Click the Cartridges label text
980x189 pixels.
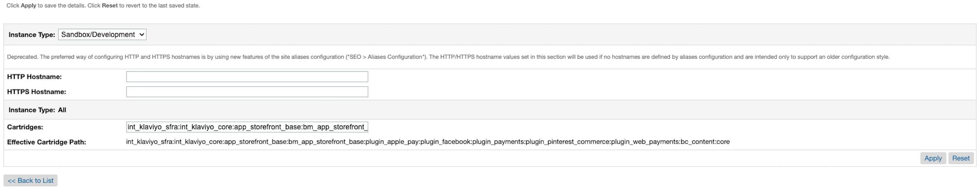[x=25, y=127]
